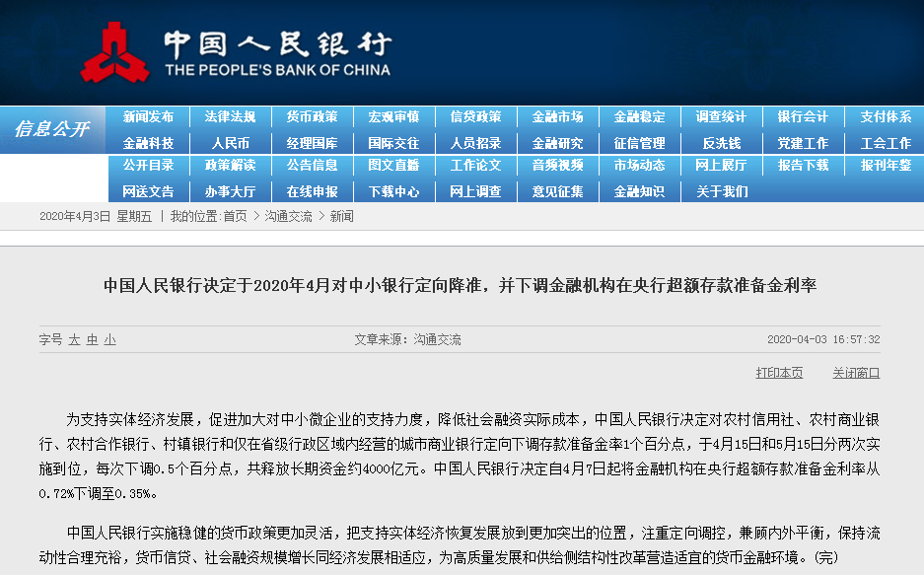
Task: Open 音频视频 navigation item
Action: click(x=557, y=165)
